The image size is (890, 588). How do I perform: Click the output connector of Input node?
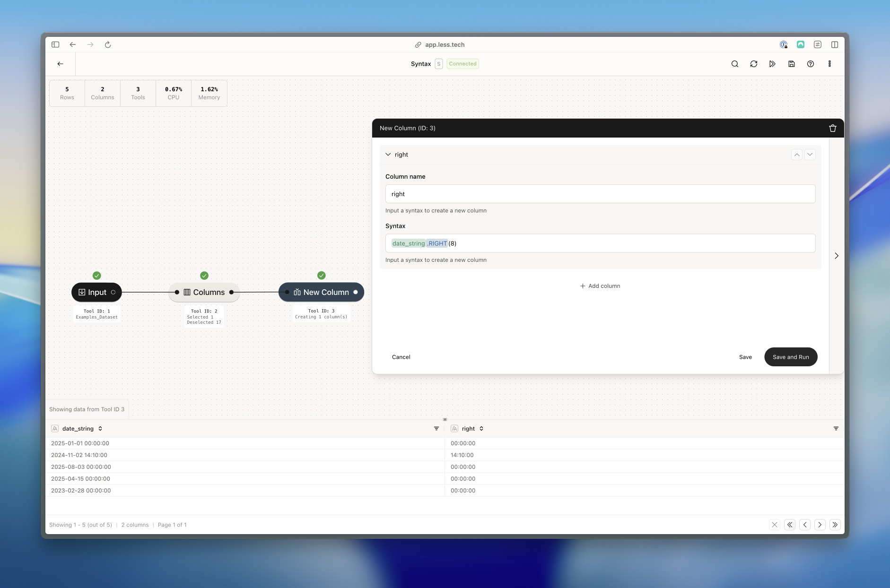(x=113, y=292)
